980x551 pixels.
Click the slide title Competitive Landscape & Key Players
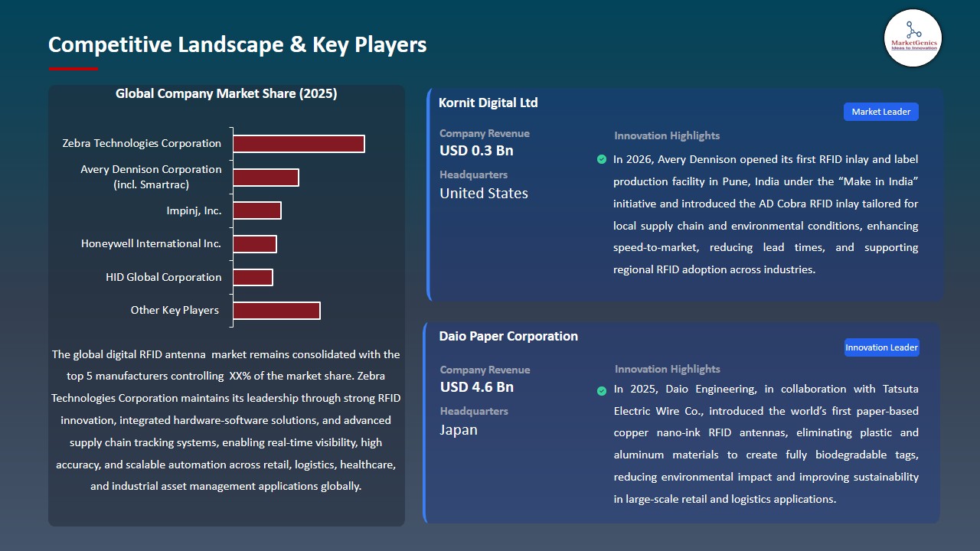pos(237,44)
